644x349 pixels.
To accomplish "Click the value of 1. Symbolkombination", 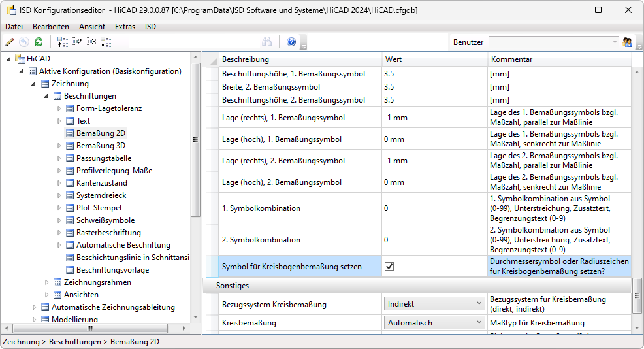I will [434, 208].
